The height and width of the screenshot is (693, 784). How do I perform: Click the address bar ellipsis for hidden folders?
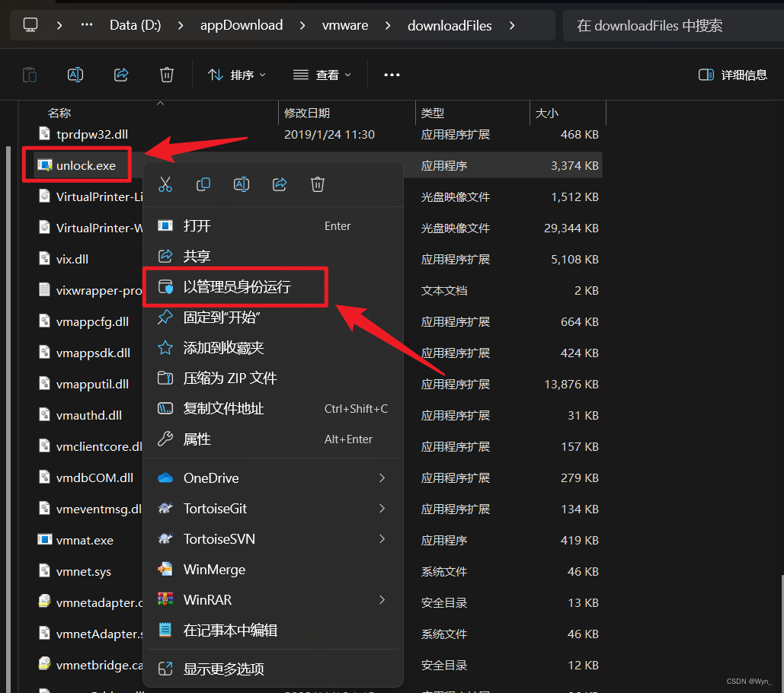pyautogui.click(x=87, y=24)
